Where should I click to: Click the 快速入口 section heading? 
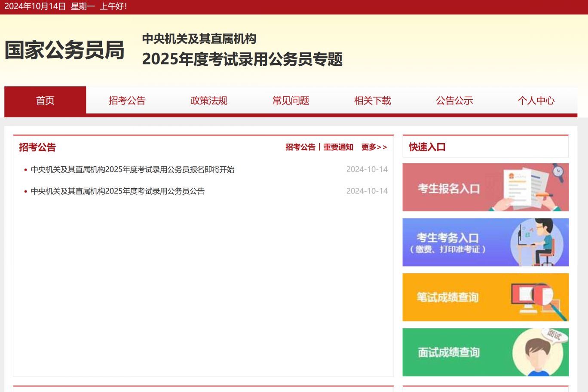coord(427,147)
